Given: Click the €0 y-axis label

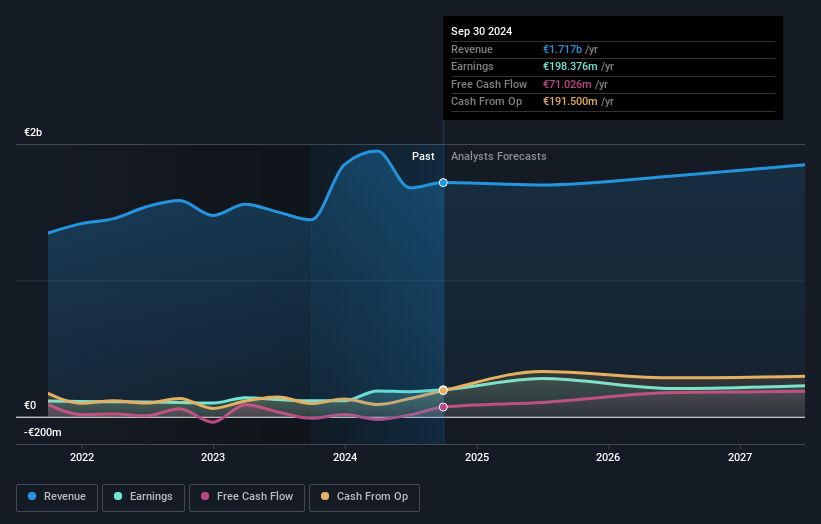Looking at the screenshot, I should [x=30, y=406].
